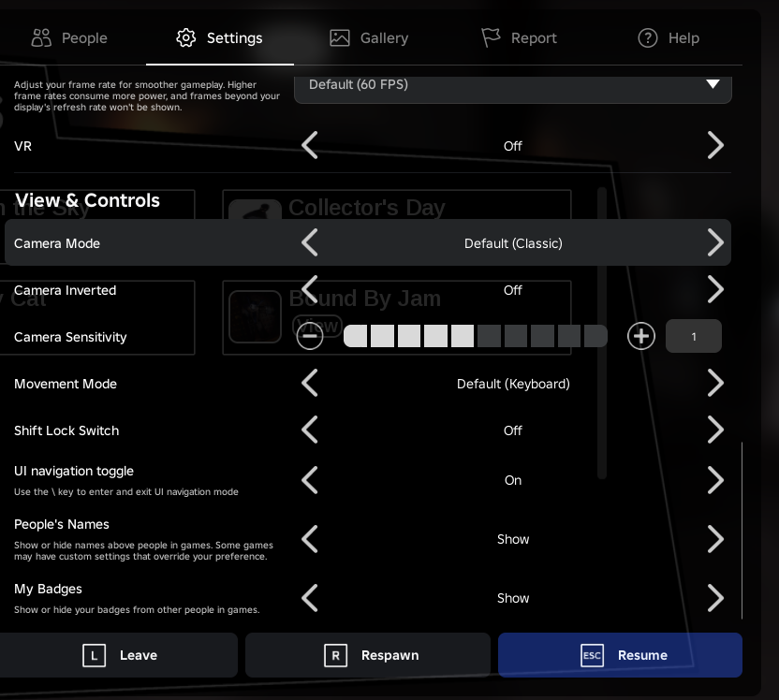The image size is (779, 700).
Task: Click the right arrow for Camera Mode
Action: pyautogui.click(x=715, y=242)
